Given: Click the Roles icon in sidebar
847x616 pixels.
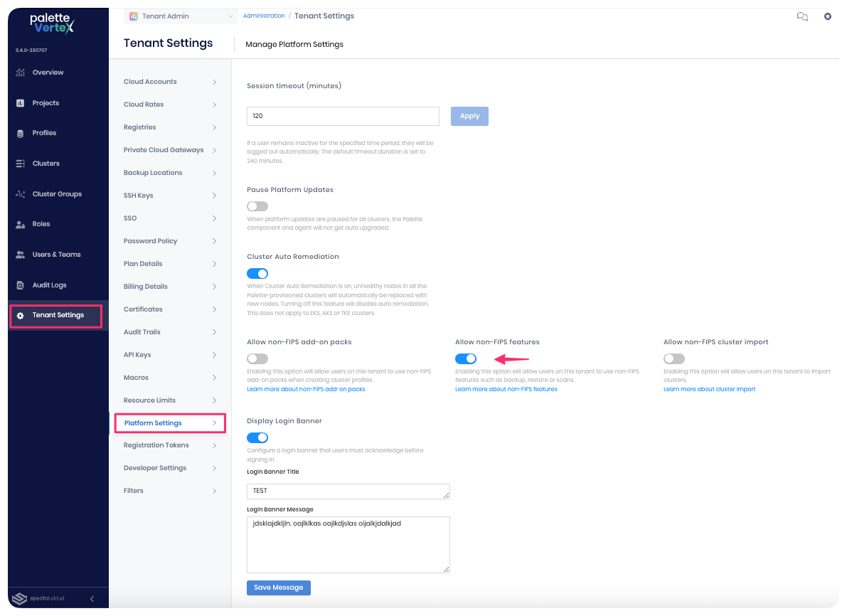Looking at the screenshot, I should point(21,224).
